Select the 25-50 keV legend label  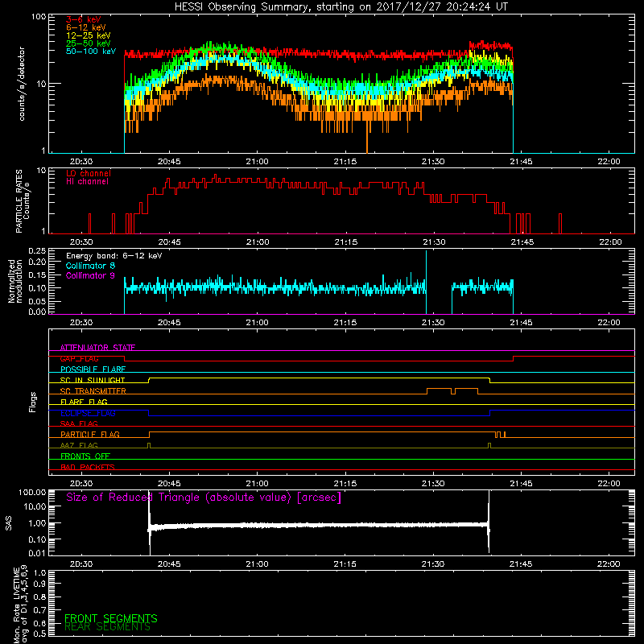(88, 43)
